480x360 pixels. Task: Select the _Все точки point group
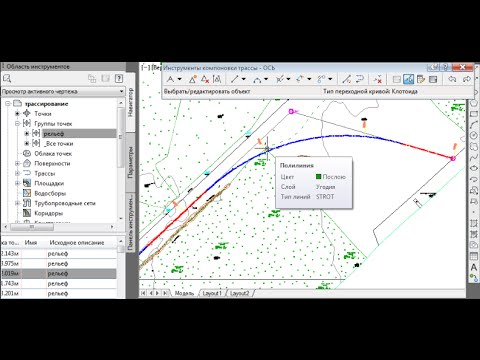pos(59,144)
